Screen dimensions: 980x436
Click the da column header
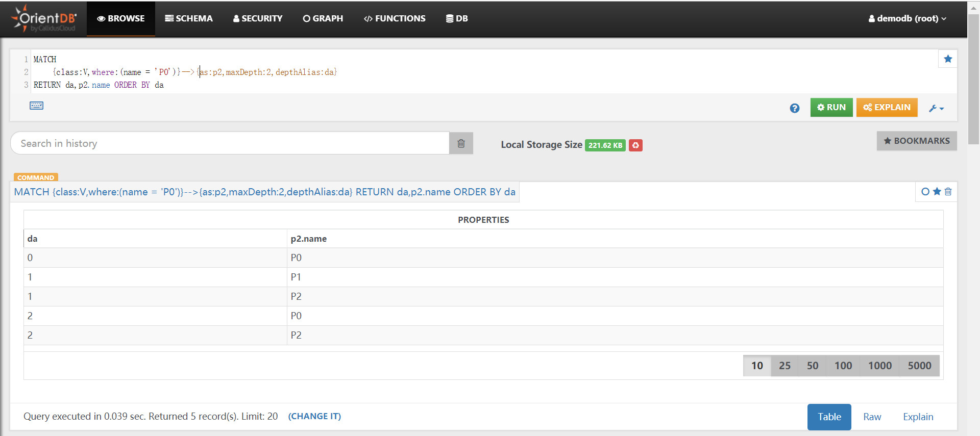pyautogui.click(x=155, y=239)
